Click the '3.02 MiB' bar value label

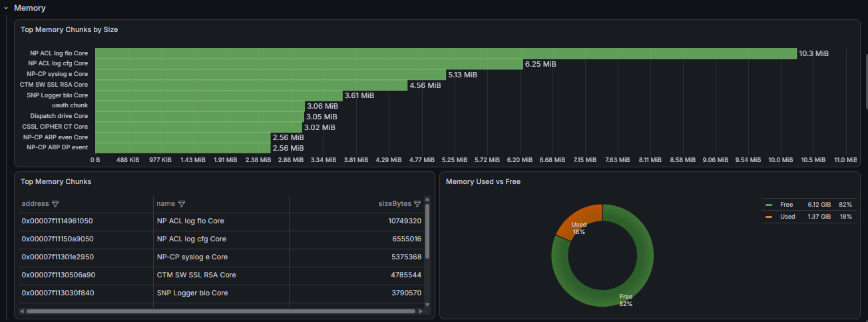(320, 127)
